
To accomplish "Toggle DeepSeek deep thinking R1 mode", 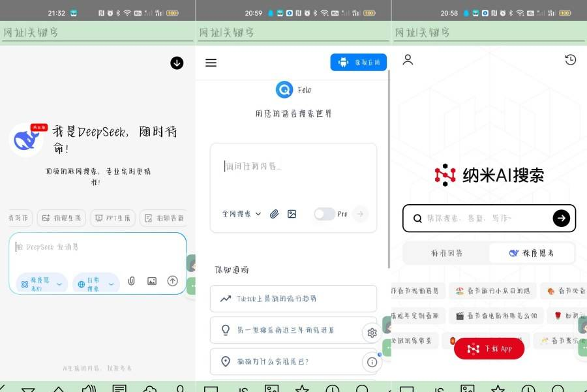I will pos(42,284).
